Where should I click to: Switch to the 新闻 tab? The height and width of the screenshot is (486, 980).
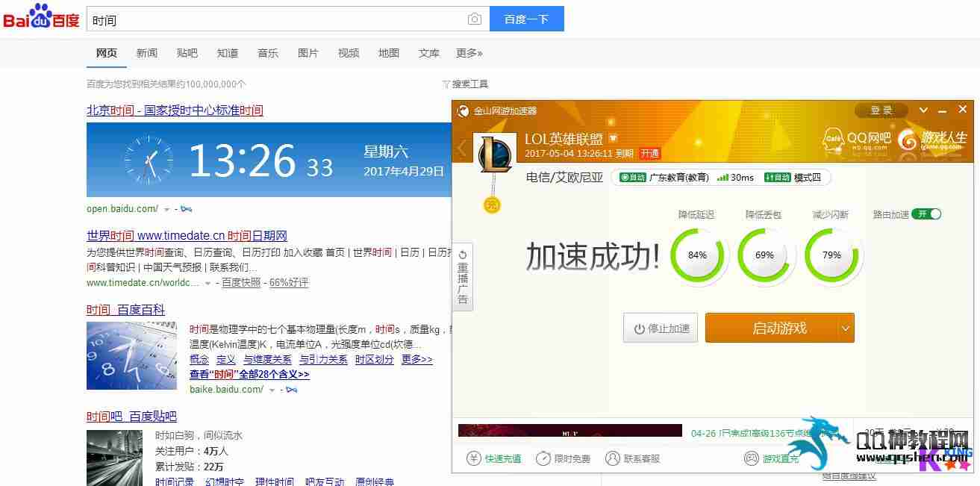[x=147, y=53]
